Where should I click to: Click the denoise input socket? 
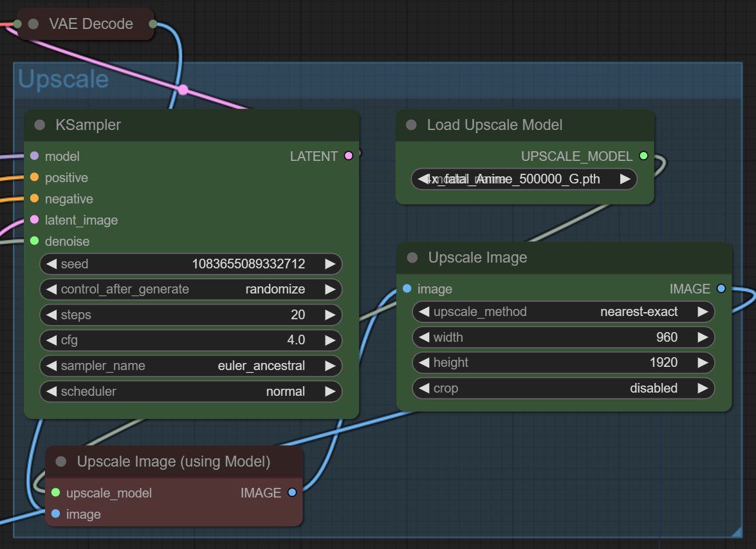click(34, 241)
